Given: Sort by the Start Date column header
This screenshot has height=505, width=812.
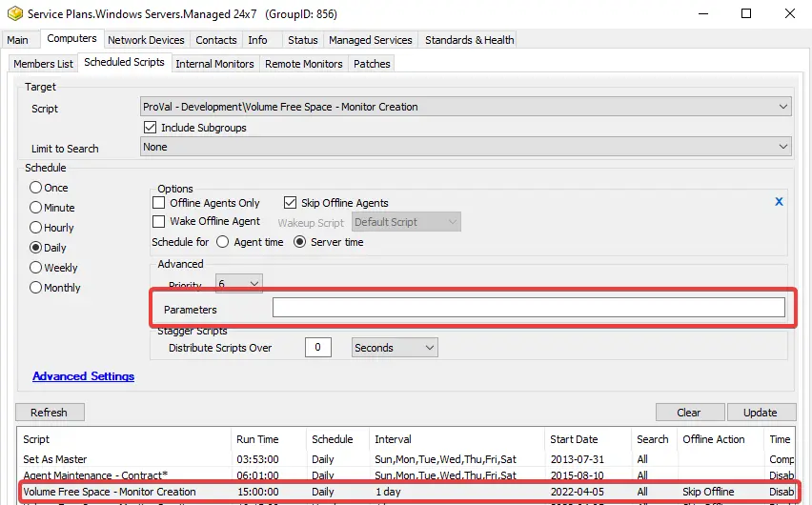Looking at the screenshot, I should [x=588, y=439].
